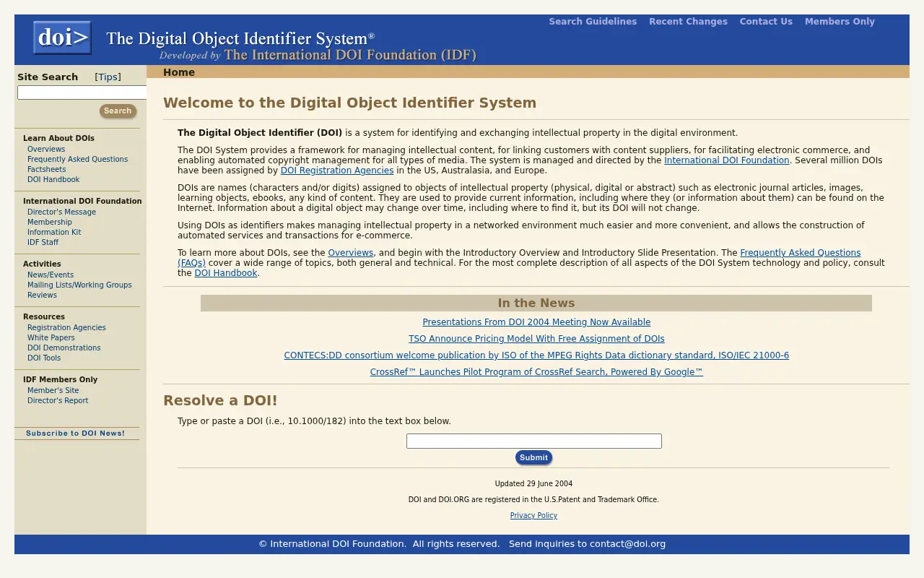Image resolution: width=924 pixels, height=578 pixels.
Task: Open the IDF Staff link
Action: click(43, 243)
